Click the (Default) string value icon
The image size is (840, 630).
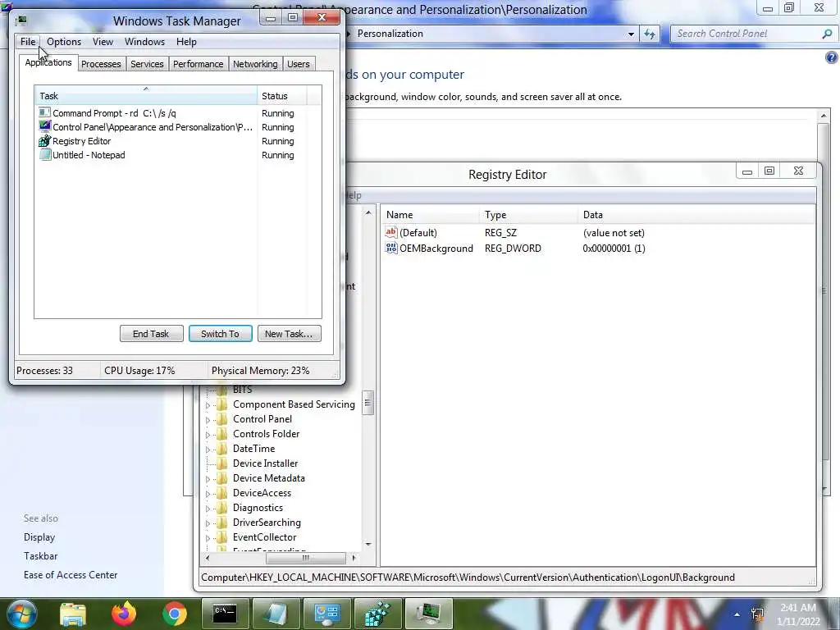(x=391, y=232)
